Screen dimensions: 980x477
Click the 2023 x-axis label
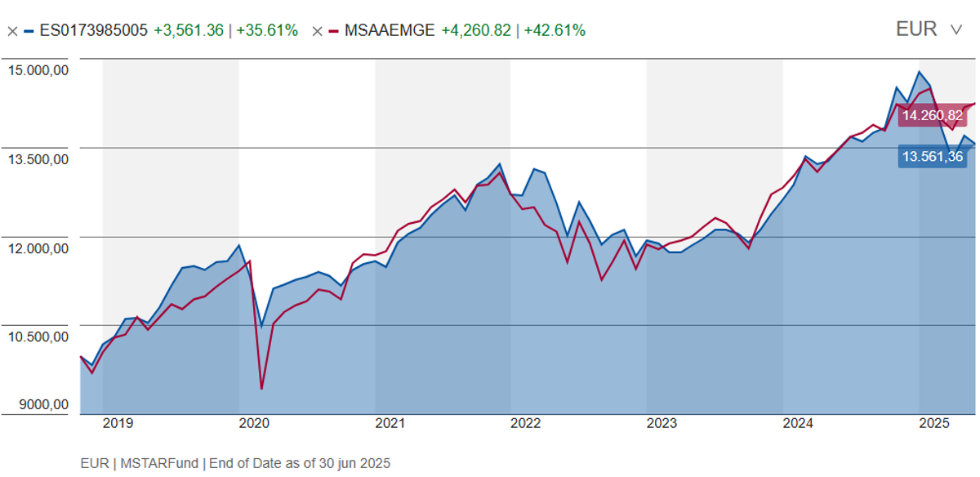pyautogui.click(x=661, y=423)
